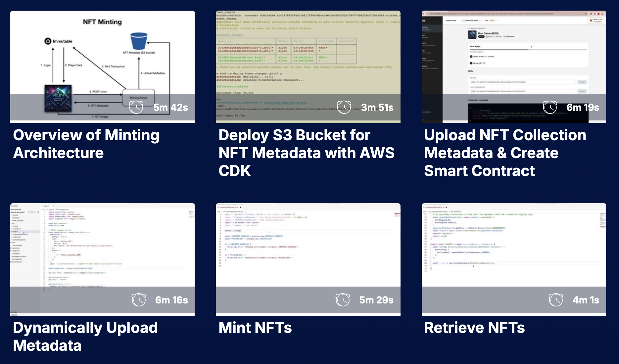The width and height of the screenshot is (619, 364).
Task: Click the 4m 1s duration label
Action: tap(586, 300)
